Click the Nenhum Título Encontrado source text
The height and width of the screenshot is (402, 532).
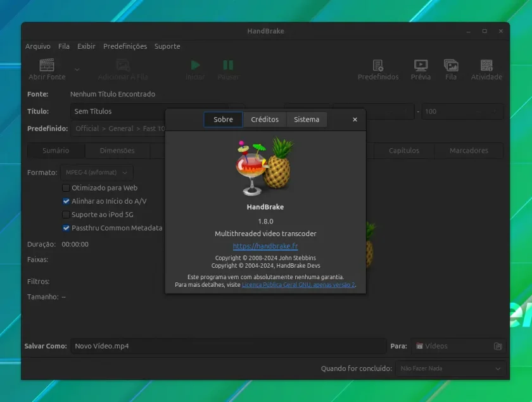113,94
